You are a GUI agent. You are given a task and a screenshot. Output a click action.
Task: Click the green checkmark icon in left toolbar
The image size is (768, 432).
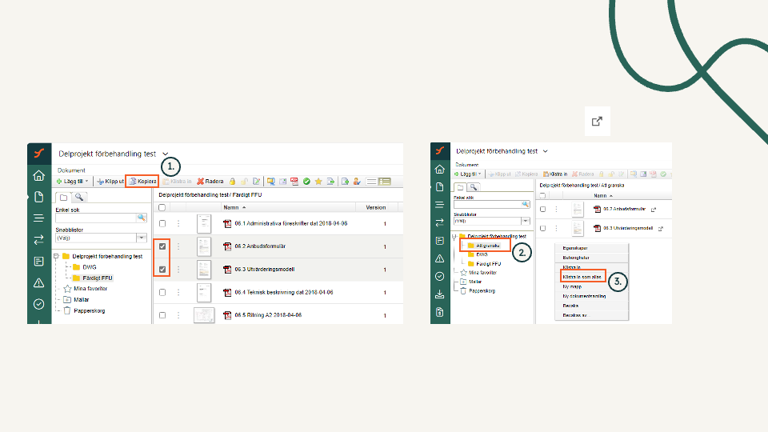click(306, 181)
